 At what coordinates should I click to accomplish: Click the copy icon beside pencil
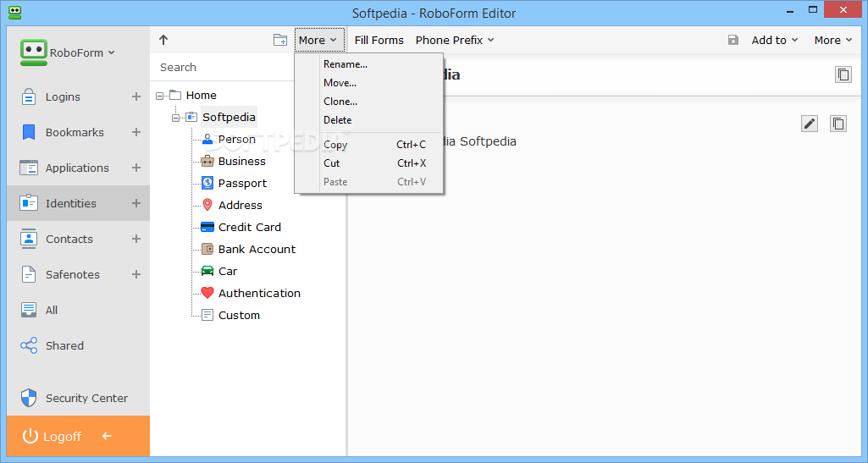coord(838,124)
